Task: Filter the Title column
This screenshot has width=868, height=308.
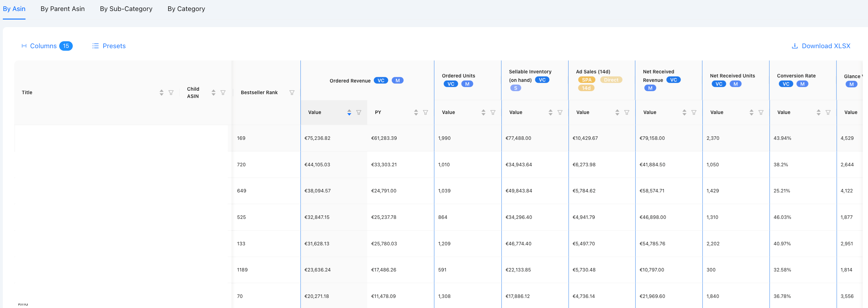Action: point(171,92)
